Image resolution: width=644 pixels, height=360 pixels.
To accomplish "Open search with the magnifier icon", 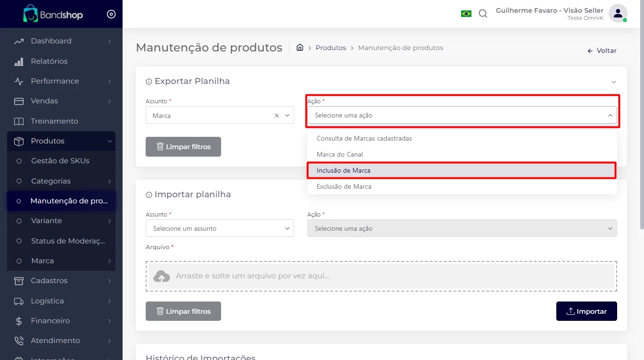I will pyautogui.click(x=483, y=14).
